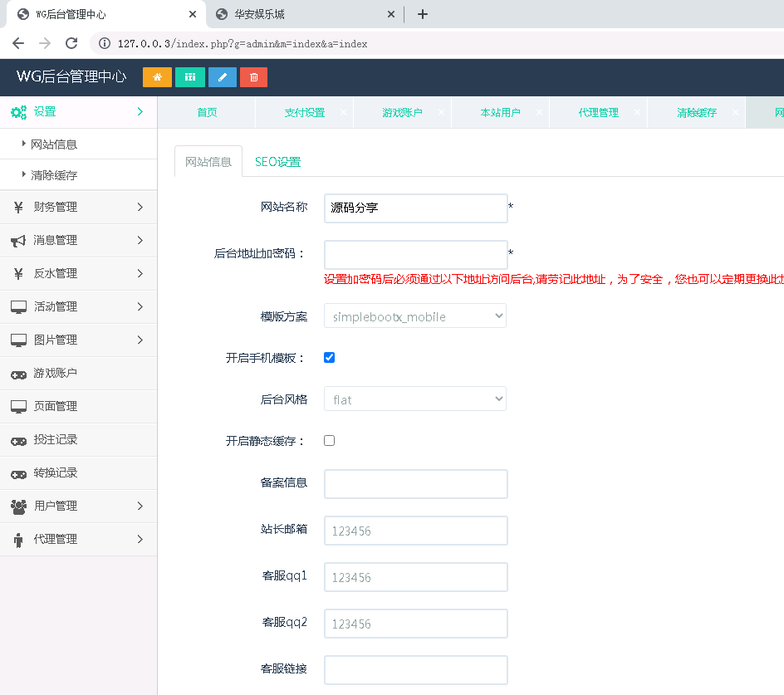Click the users icon beside 用户管理
This screenshot has width=784, height=695.
click(x=18, y=507)
